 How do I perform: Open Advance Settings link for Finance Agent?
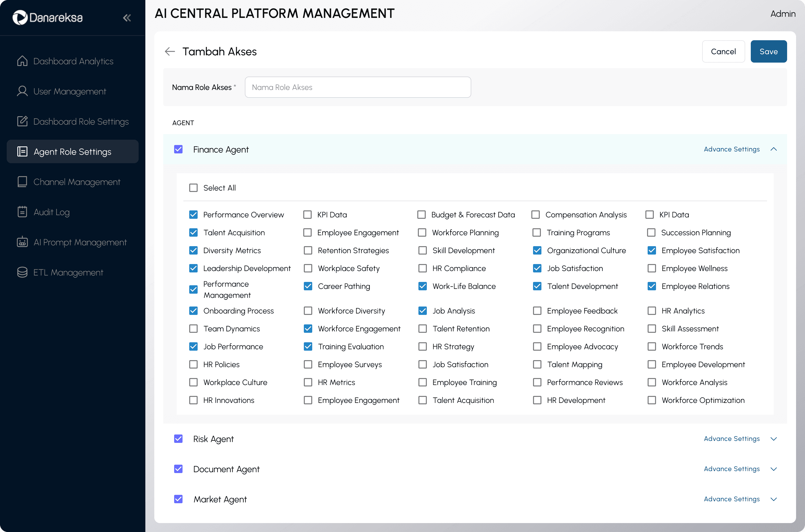pyautogui.click(x=732, y=149)
